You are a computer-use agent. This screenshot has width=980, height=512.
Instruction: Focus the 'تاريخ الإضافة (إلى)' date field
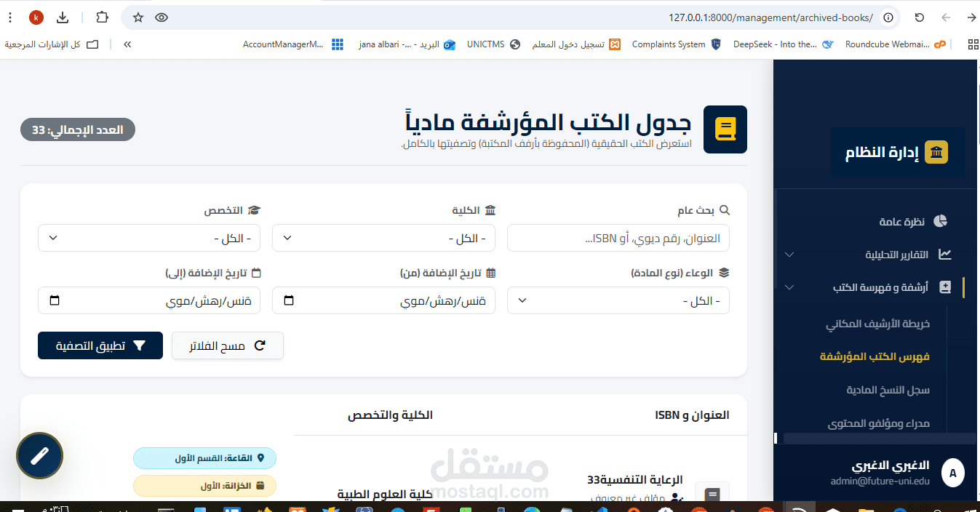click(x=149, y=300)
